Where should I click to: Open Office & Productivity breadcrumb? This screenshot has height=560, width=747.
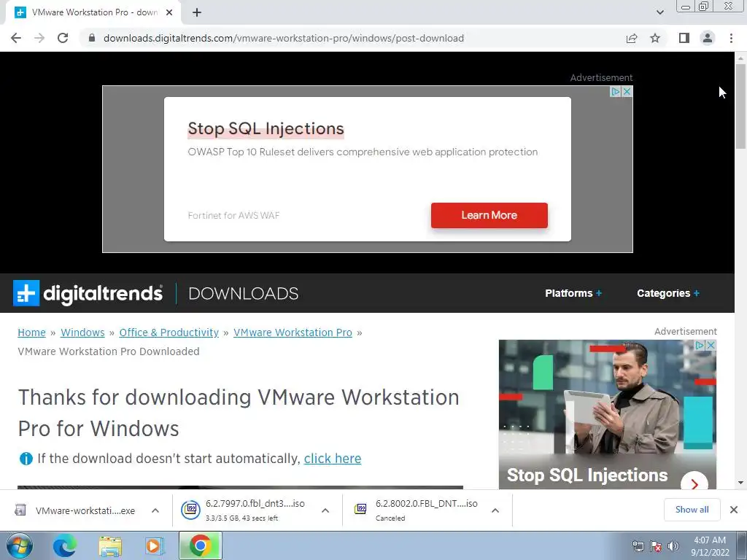[x=169, y=332]
